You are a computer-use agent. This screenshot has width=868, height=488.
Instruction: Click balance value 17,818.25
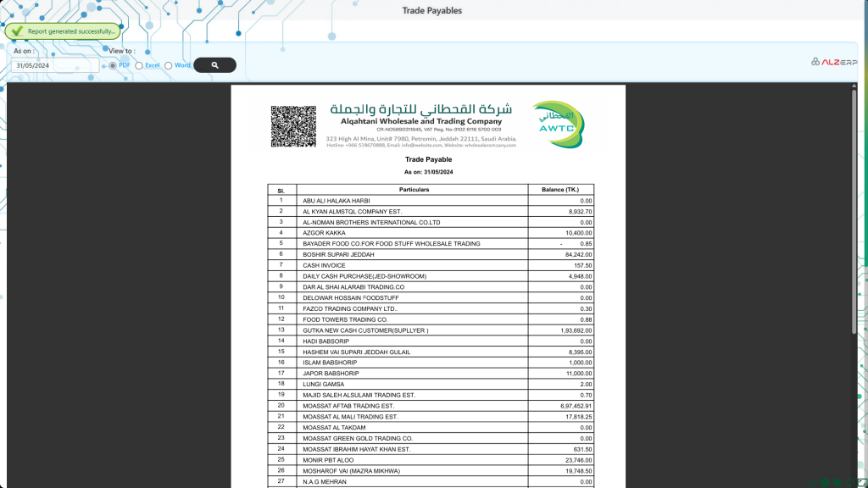click(578, 417)
